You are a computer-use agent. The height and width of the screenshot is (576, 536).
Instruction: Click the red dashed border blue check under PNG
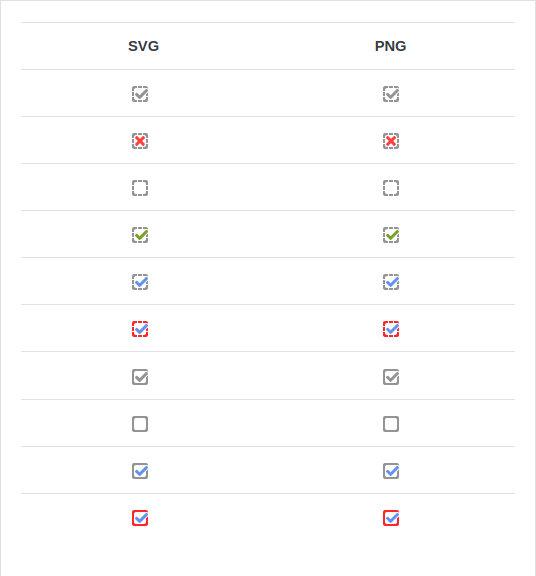point(391,329)
